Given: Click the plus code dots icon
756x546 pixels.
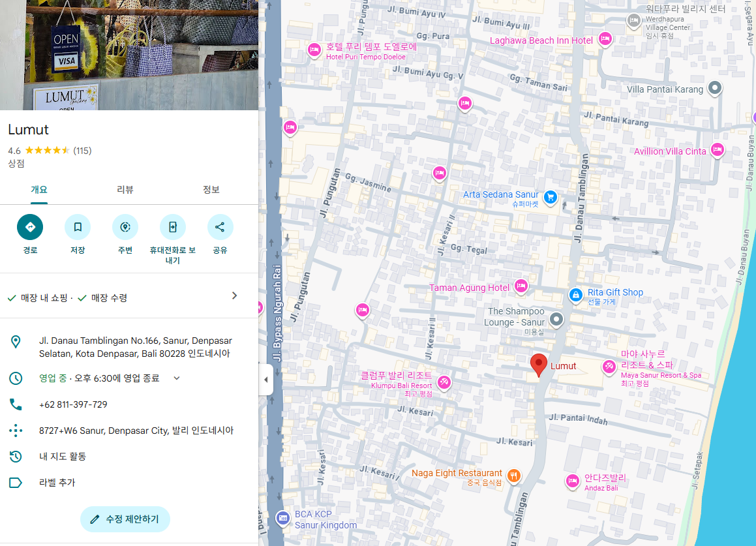Looking at the screenshot, I should 16,431.
